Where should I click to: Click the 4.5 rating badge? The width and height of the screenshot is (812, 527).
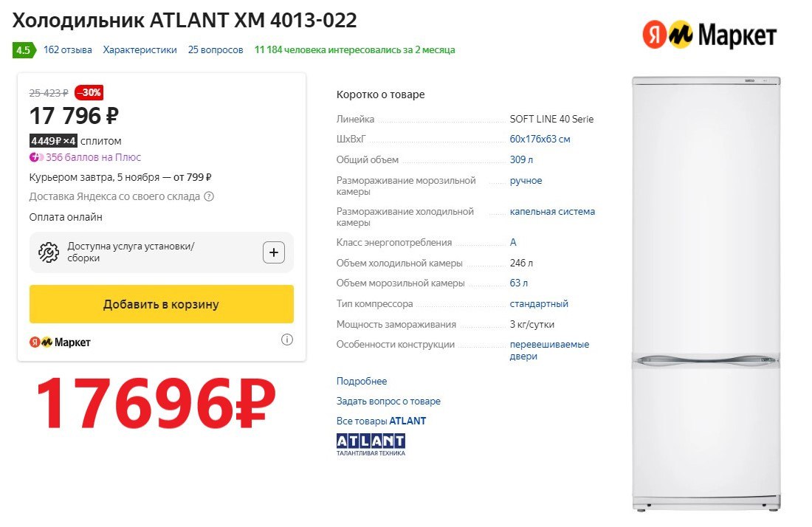click(x=23, y=50)
